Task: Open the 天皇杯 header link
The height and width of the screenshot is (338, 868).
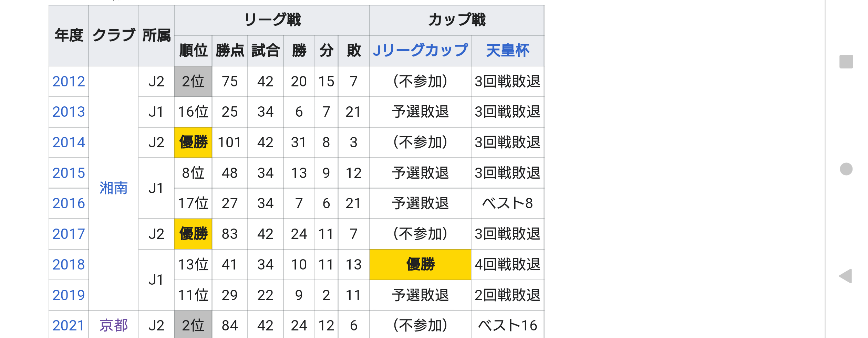Action: click(x=507, y=51)
